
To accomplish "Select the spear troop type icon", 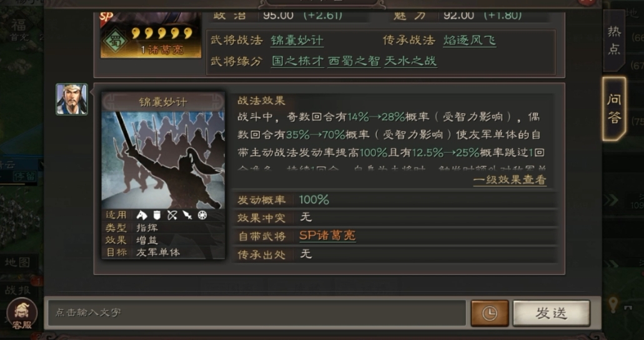I will (187, 215).
